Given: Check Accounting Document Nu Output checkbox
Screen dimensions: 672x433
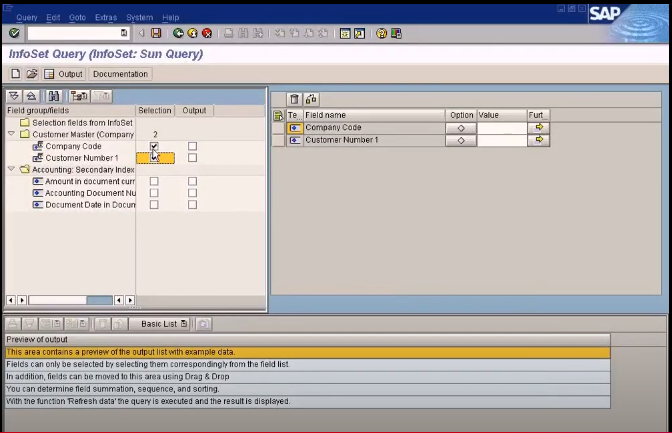Looking at the screenshot, I should tap(192, 193).
